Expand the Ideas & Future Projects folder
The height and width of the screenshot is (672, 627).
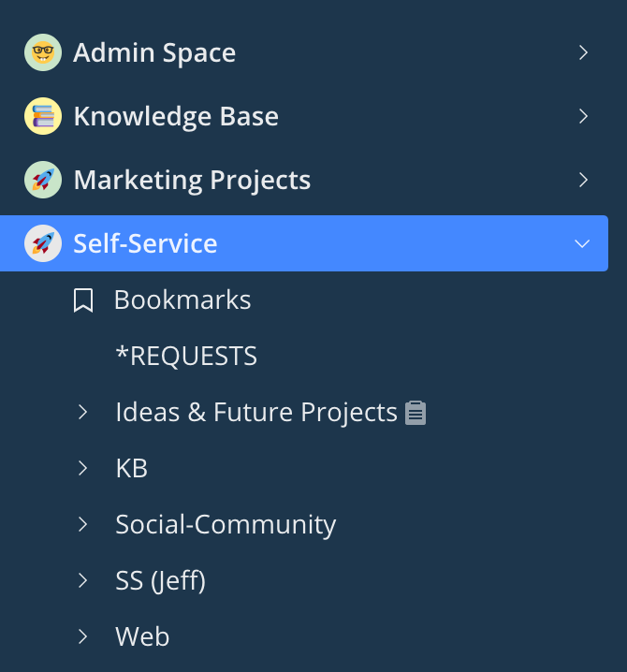tap(83, 412)
